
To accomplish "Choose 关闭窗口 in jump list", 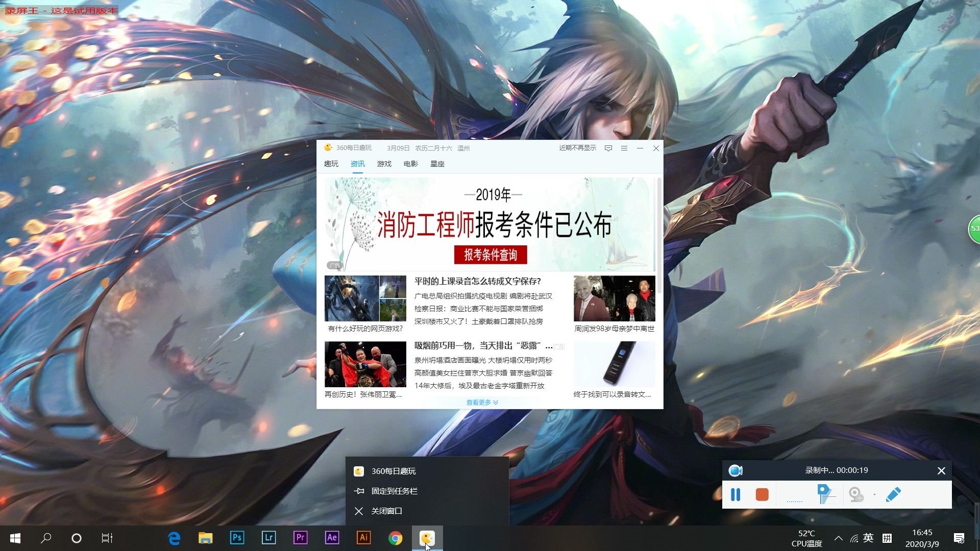I will click(x=427, y=511).
